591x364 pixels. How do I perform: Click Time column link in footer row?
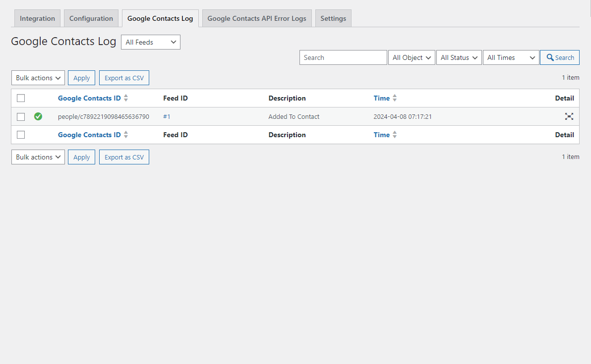[381, 135]
